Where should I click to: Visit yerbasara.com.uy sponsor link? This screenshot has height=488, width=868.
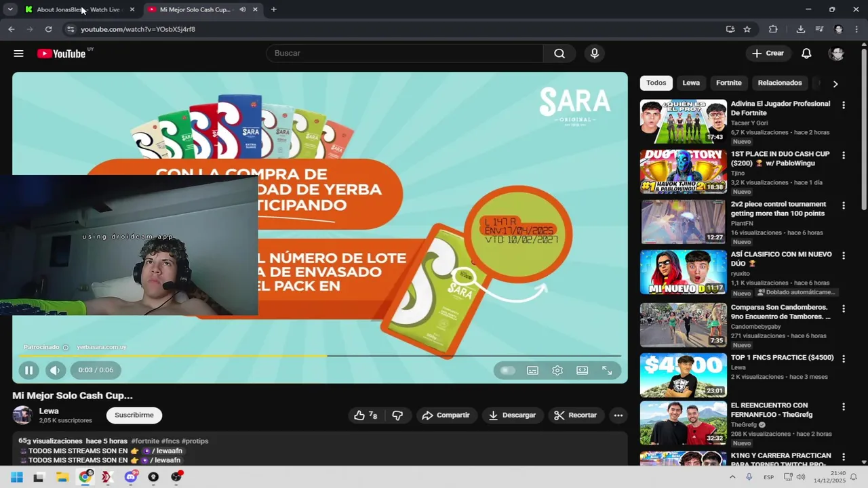(x=102, y=347)
